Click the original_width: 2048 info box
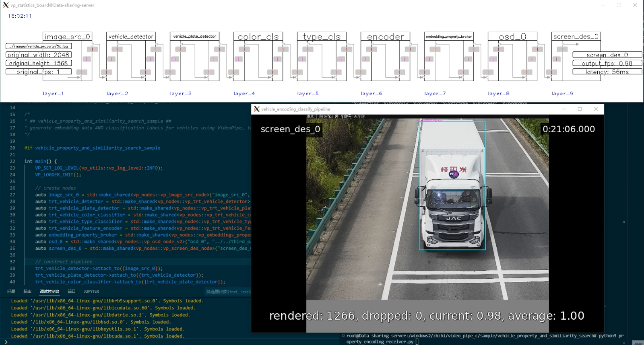This screenshot has width=644, height=345. [x=39, y=55]
